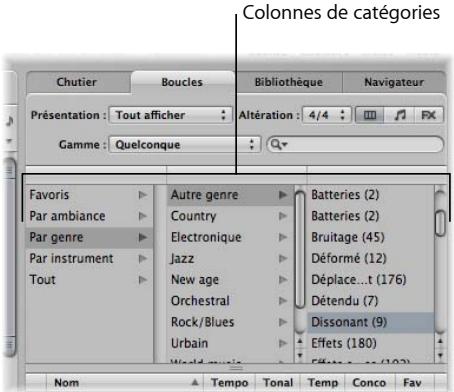The width and height of the screenshot is (454, 392).
Task: Select the Tout category
Action: click(89, 279)
